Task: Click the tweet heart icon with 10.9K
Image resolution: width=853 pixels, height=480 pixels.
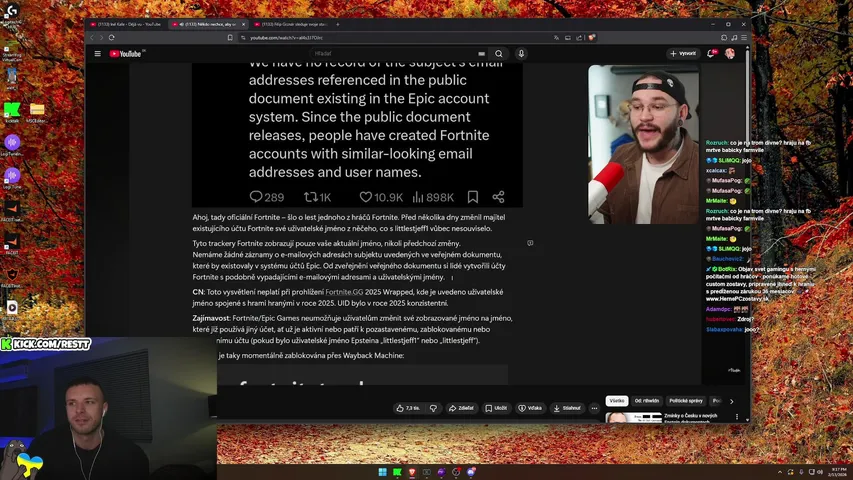Action: point(366,197)
